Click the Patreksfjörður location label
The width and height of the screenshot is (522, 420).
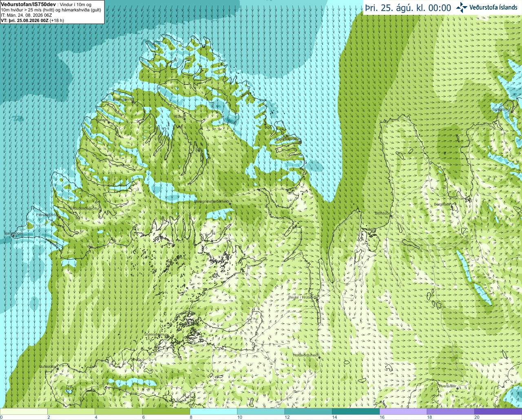click(47, 214)
